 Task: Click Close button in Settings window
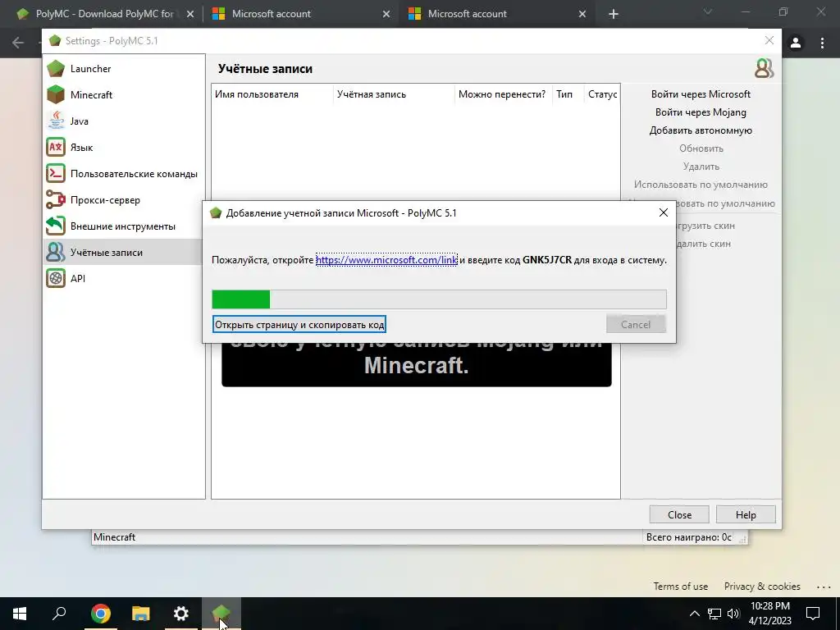(679, 514)
